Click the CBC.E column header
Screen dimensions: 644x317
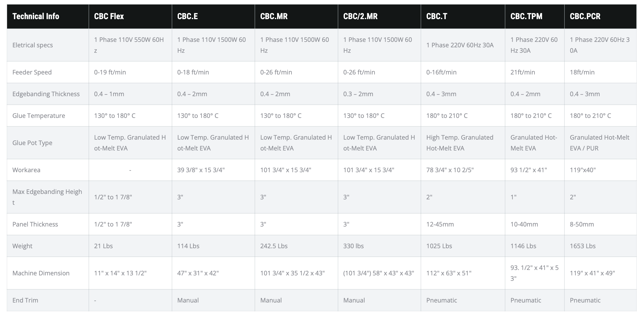(x=187, y=16)
